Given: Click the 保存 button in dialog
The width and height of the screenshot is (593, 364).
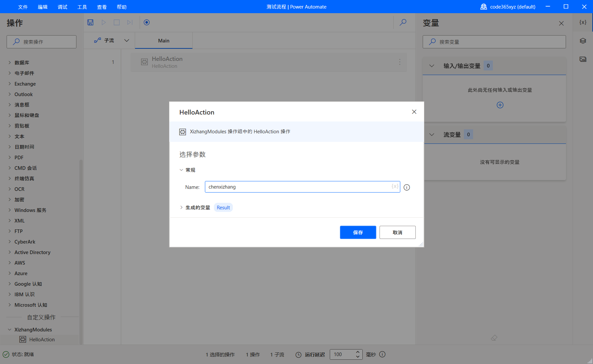Looking at the screenshot, I should click(x=358, y=232).
